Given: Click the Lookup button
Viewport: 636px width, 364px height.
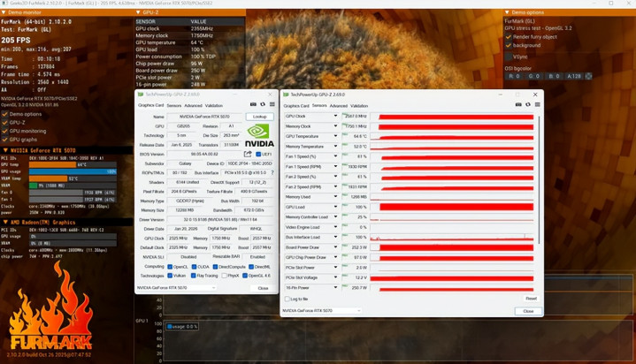Looking at the screenshot, I should point(259,117).
